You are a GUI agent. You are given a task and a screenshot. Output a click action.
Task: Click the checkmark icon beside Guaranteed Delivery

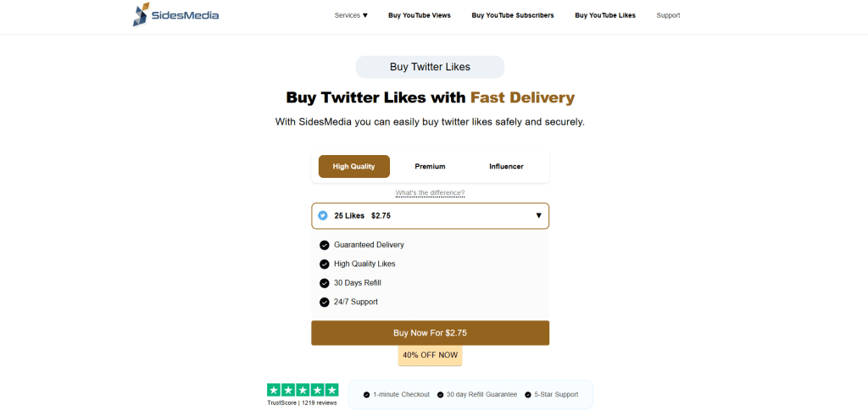click(x=325, y=245)
